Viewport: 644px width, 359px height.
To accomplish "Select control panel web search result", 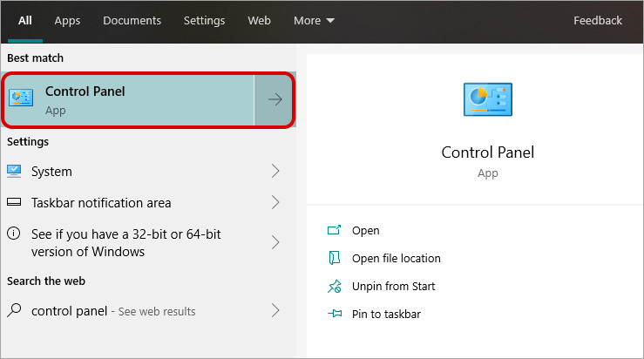I will tap(143, 311).
